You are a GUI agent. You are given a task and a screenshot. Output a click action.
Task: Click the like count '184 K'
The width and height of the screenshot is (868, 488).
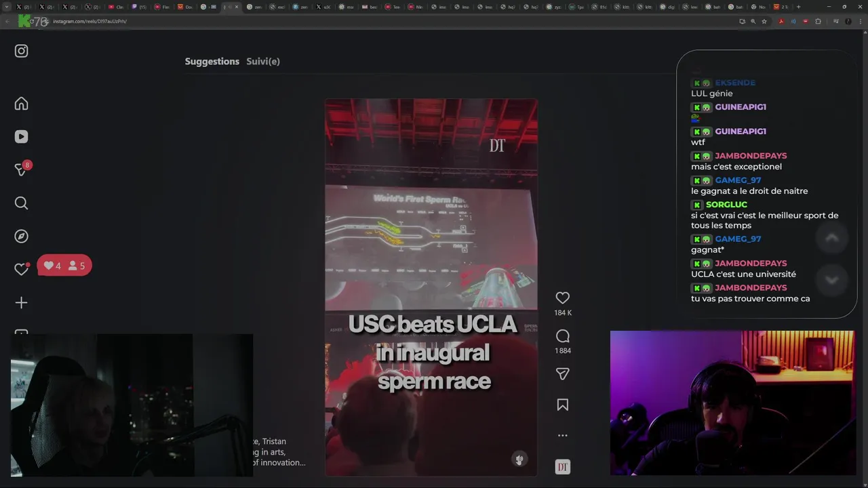(x=563, y=312)
